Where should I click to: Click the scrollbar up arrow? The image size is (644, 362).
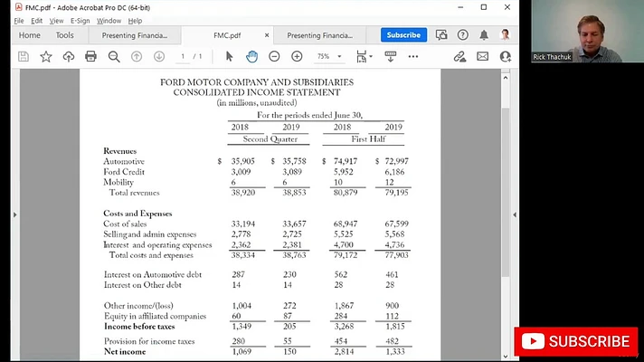(x=506, y=78)
